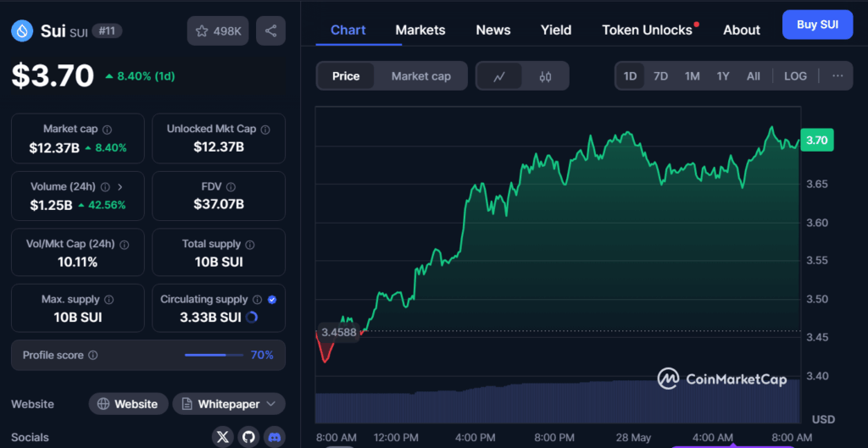
Task: Open chart more options ellipsis
Action: tap(837, 76)
